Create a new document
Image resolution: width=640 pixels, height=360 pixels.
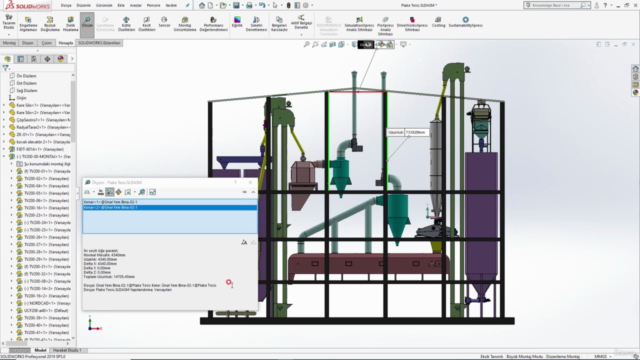click(x=210, y=5)
